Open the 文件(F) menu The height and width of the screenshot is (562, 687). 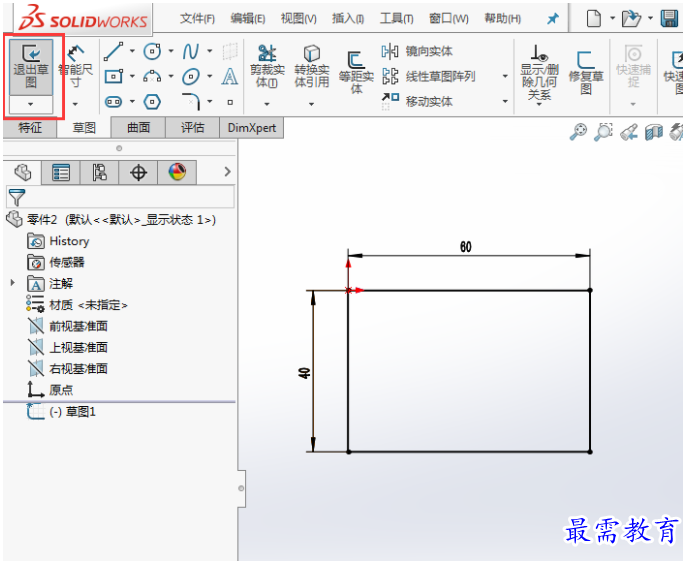[197, 18]
